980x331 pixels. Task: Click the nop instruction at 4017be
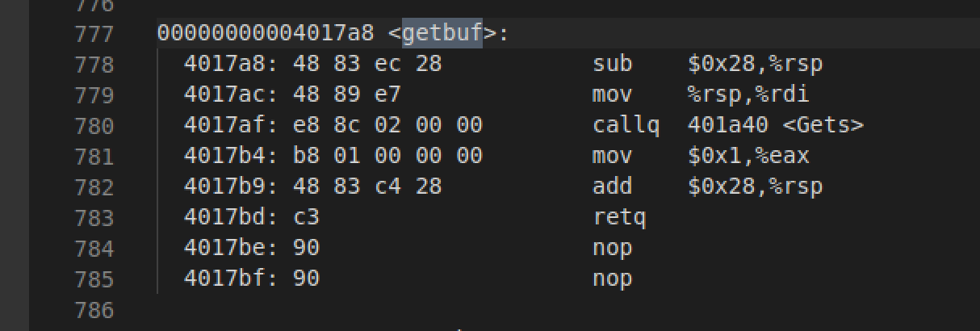click(612, 249)
